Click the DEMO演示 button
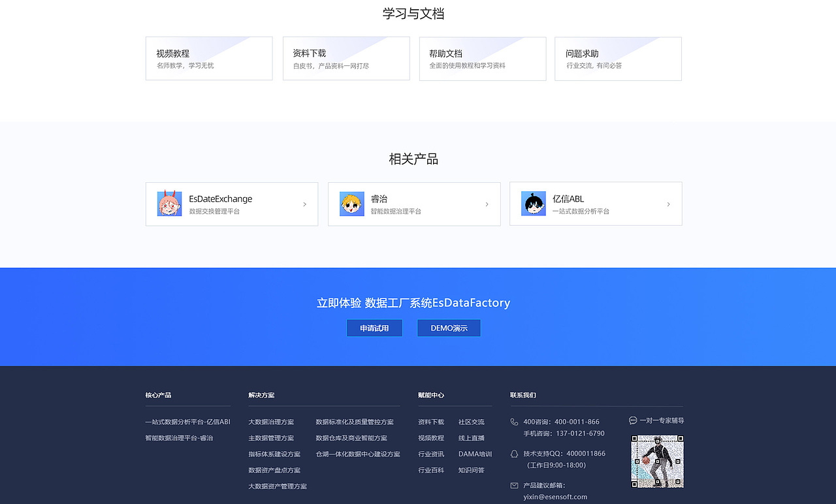Viewport: 836px width, 504px height. (x=449, y=328)
